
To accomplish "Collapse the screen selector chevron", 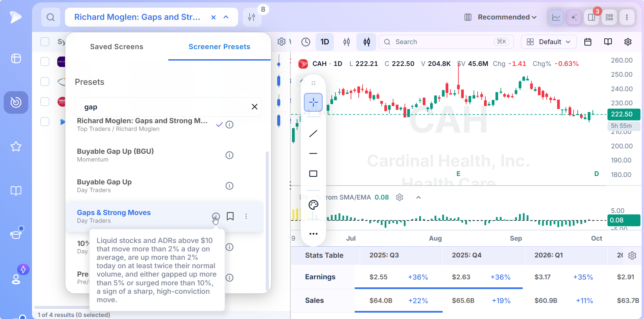I will click(226, 17).
